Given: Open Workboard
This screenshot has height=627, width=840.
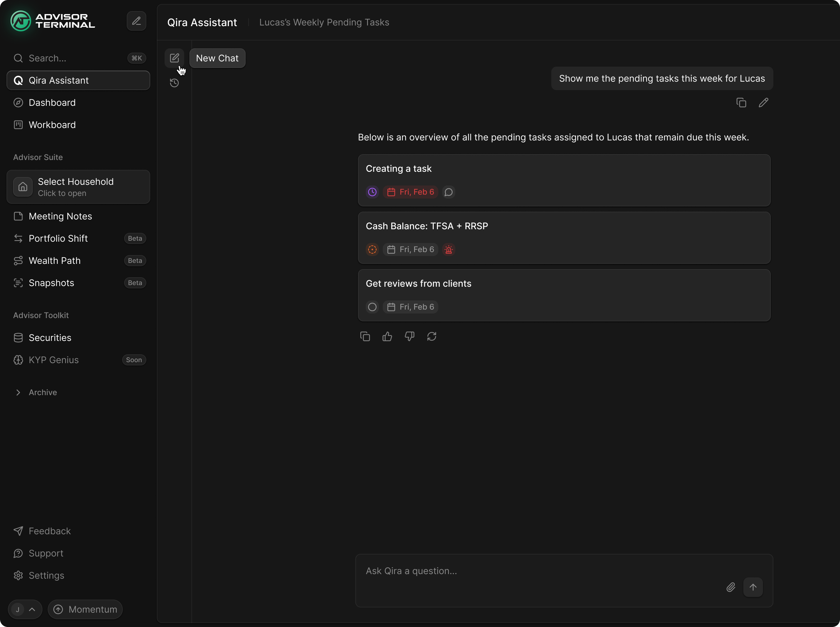Looking at the screenshot, I should (x=78, y=124).
